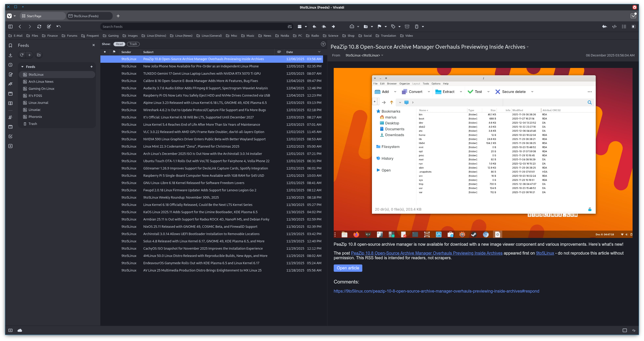Open the flag message dropdown arrow
Image resolution: width=644 pixels, height=341 pixels.
click(386, 27)
